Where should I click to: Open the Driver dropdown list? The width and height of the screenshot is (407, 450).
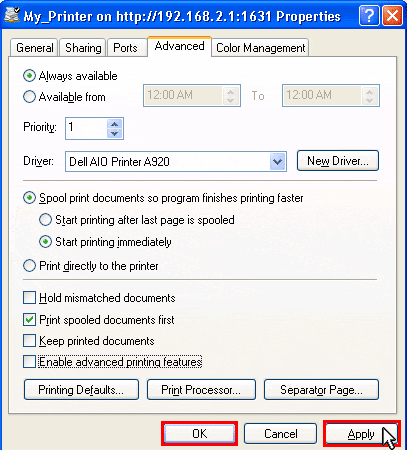tap(277, 162)
